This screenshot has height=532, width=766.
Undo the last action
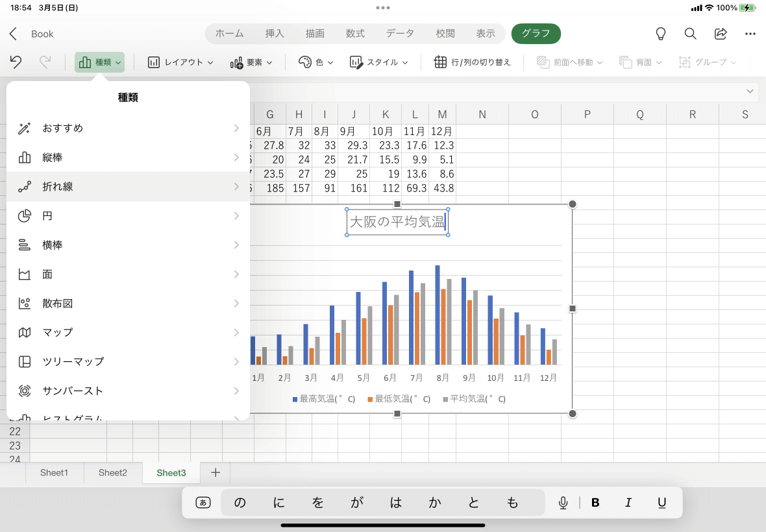(x=16, y=62)
